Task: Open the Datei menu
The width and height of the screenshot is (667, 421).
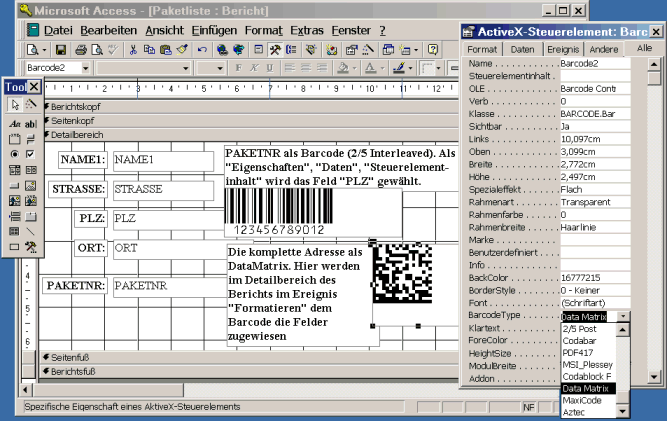Action: (58, 31)
